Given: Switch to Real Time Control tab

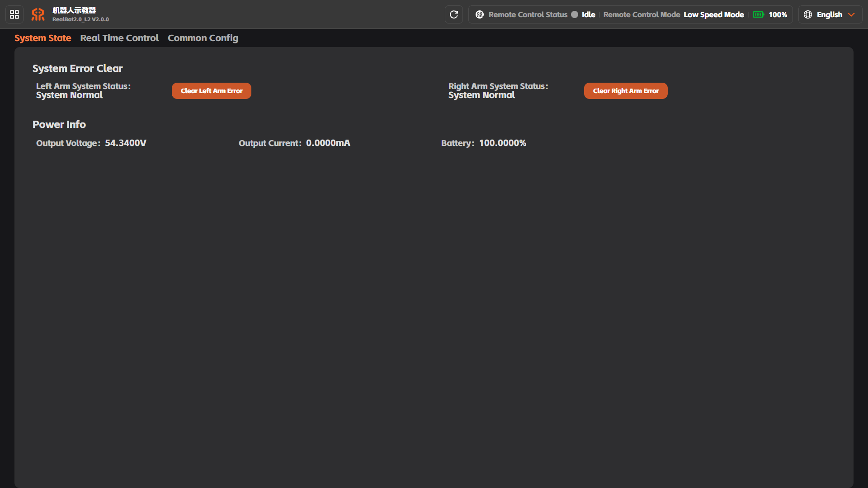Looking at the screenshot, I should pos(119,38).
